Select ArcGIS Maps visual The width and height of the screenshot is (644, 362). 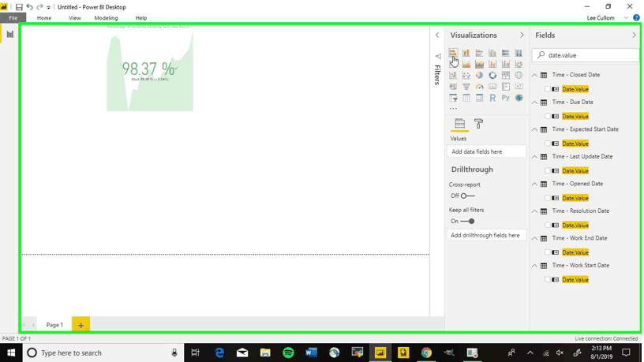[x=519, y=98]
